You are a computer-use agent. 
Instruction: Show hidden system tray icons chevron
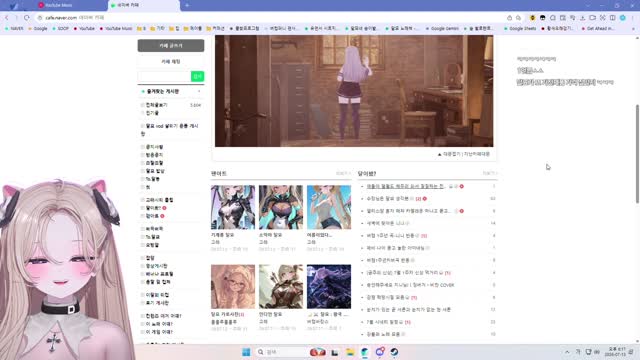pos(567,352)
